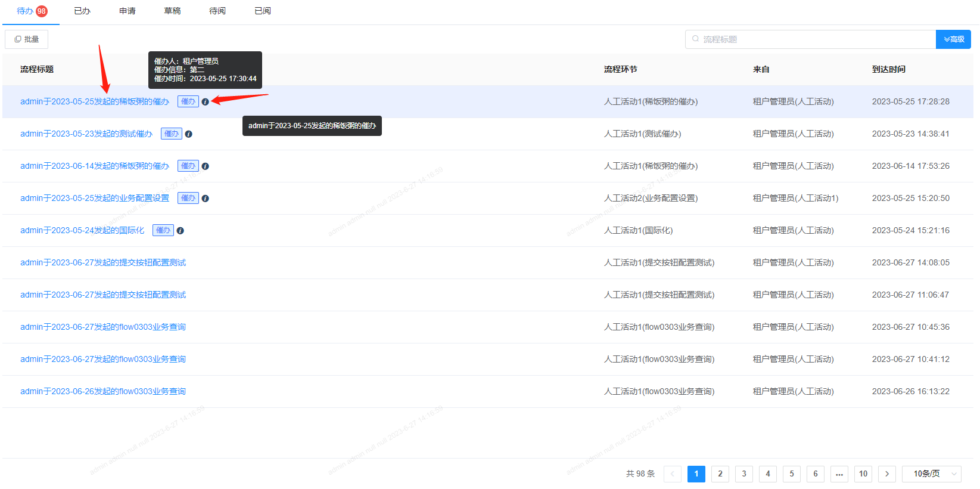Click info icon for 05-24 国际化 row
This screenshot has height=489, width=980.
tap(180, 231)
